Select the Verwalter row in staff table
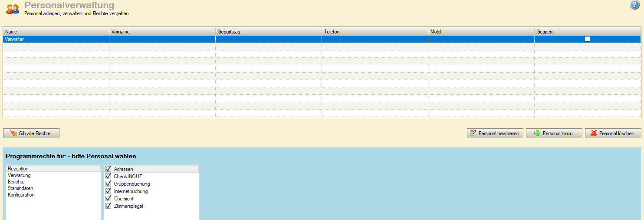This screenshot has width=644, height=220. pos(56,39)
